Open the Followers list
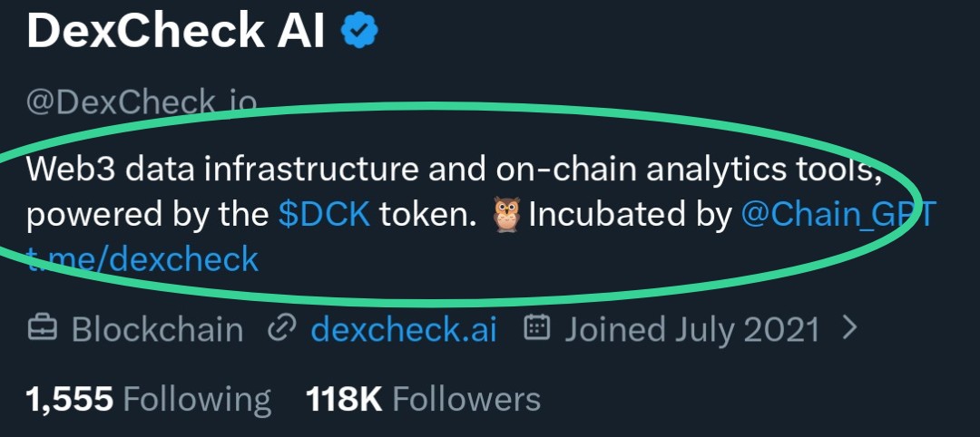980x437 pixels. (x=465, y=399)
